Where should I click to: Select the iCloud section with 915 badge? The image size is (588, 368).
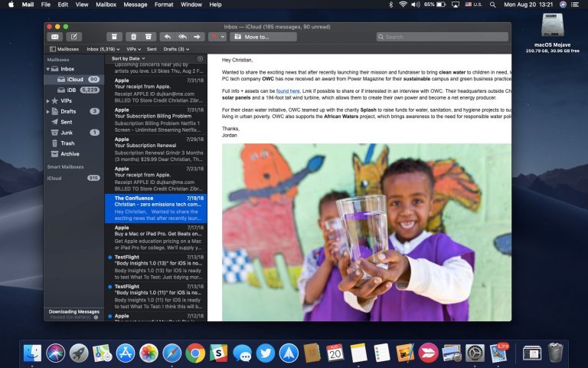coord(74,178)
